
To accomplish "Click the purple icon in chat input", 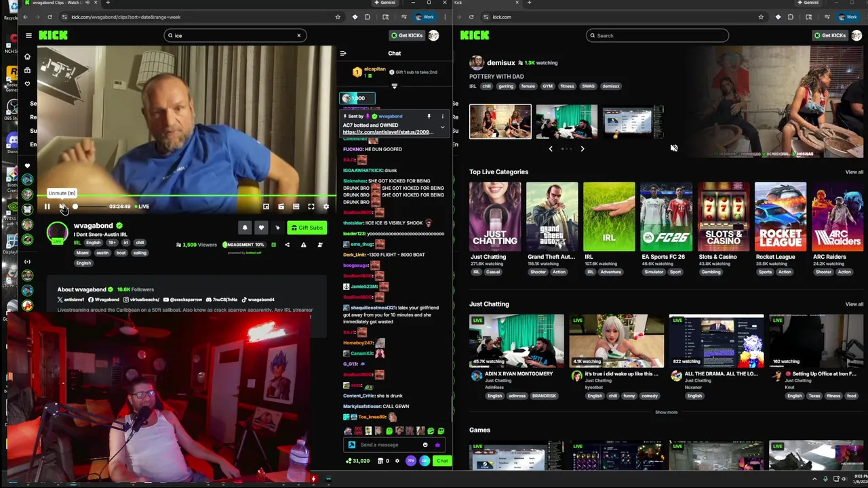I will click(437, 445).
